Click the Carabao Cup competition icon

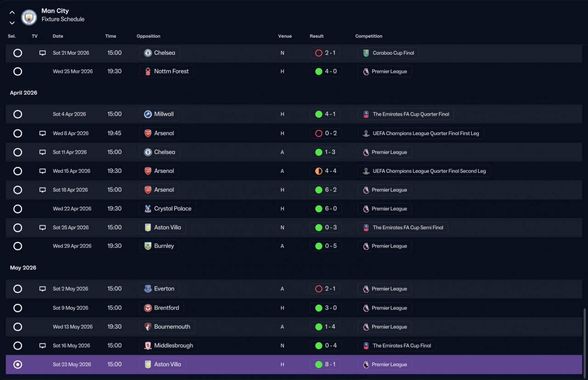click(x=366, y=53)
